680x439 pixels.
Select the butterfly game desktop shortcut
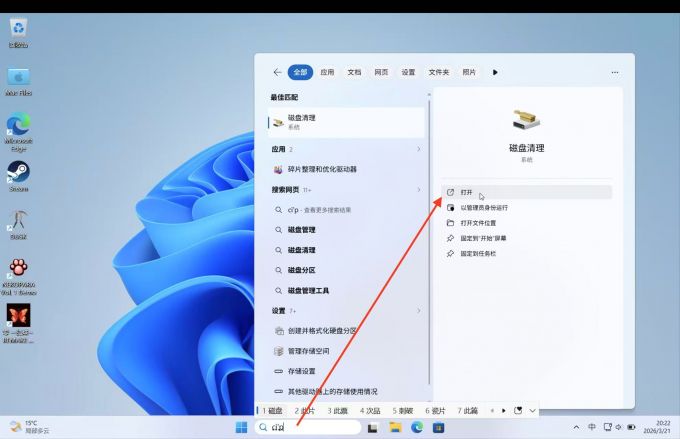click(x=18, y=323)
